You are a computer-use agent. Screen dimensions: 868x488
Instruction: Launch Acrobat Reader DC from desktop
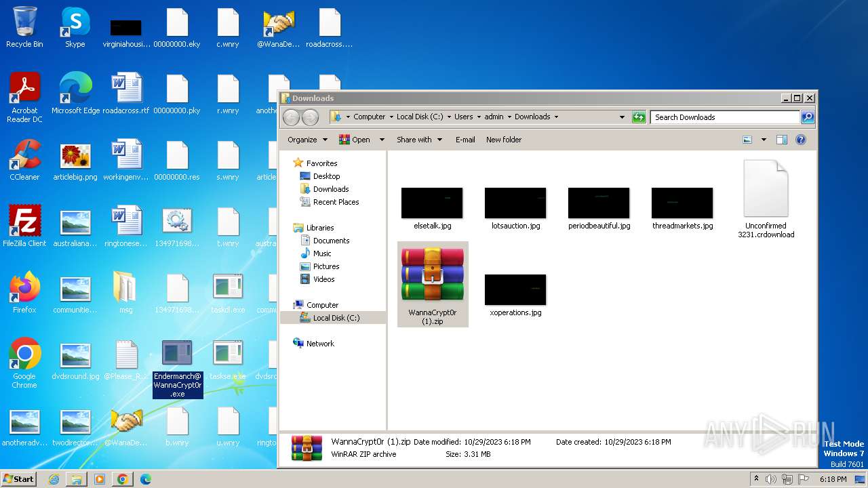(x=24, y=98)
